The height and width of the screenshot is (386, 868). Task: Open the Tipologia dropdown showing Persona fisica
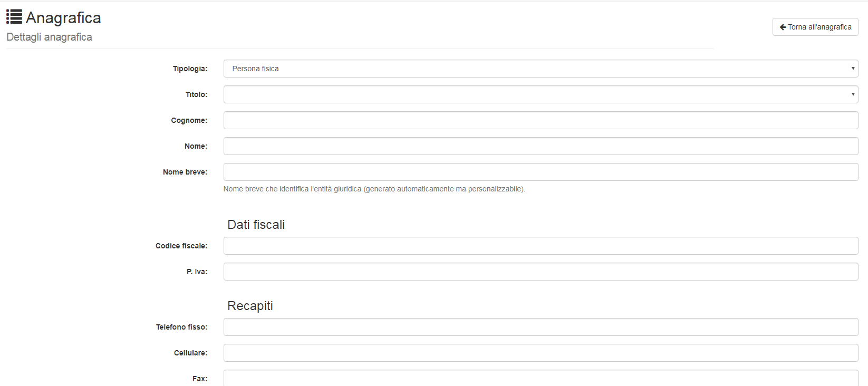538,69
